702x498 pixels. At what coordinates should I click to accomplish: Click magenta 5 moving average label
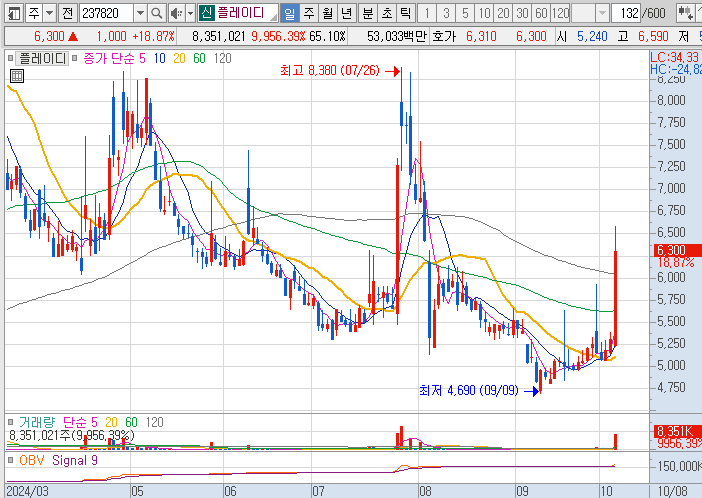142,58
